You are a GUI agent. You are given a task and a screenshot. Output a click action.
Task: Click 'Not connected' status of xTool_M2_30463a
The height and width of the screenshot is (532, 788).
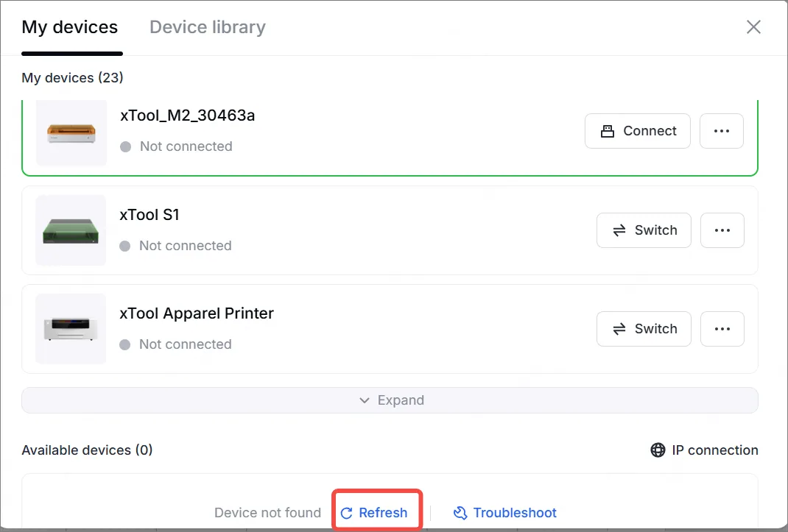pos(186,146)
